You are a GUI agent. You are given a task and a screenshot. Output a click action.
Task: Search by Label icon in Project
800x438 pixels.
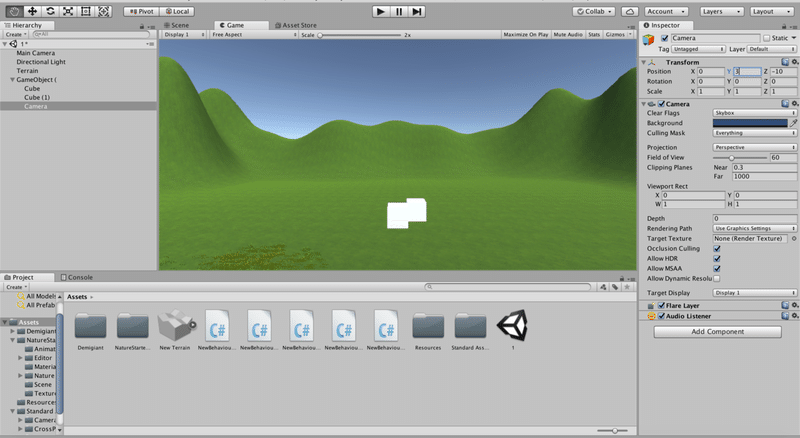tap(615, 287)
